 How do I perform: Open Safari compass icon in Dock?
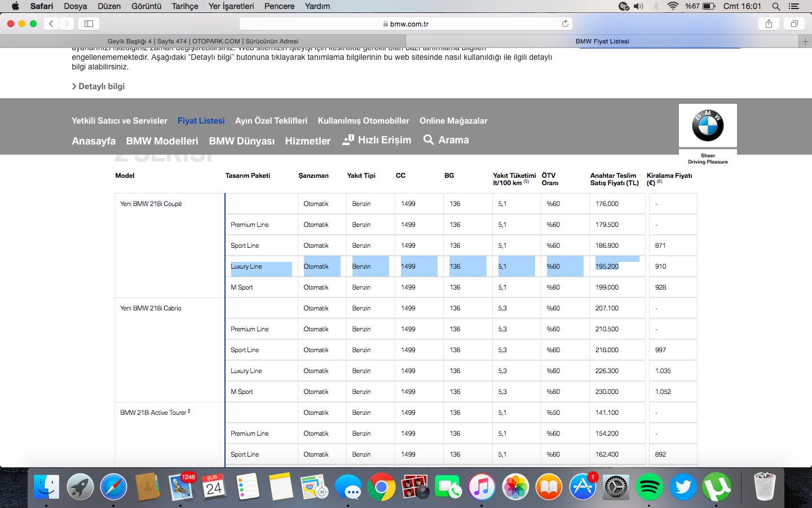pyautogui.click(x=114, y=487)
